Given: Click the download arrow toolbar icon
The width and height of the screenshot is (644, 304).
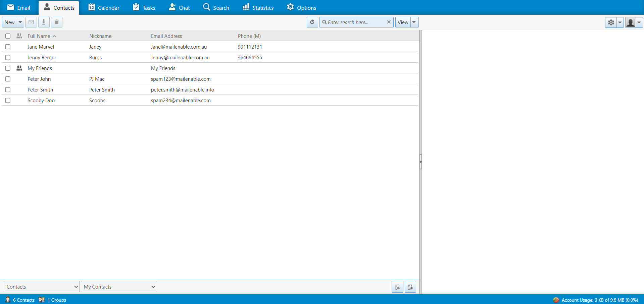Looking at the screenshot, I should (44, 22).
